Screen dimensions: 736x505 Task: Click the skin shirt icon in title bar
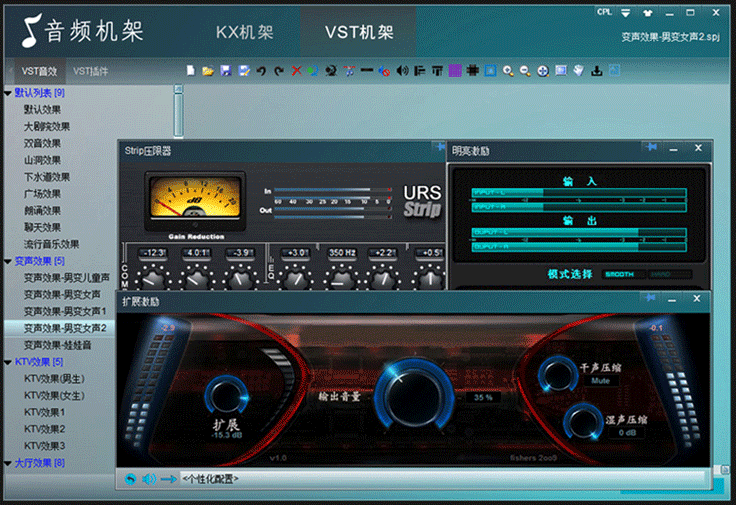[648, 13]
